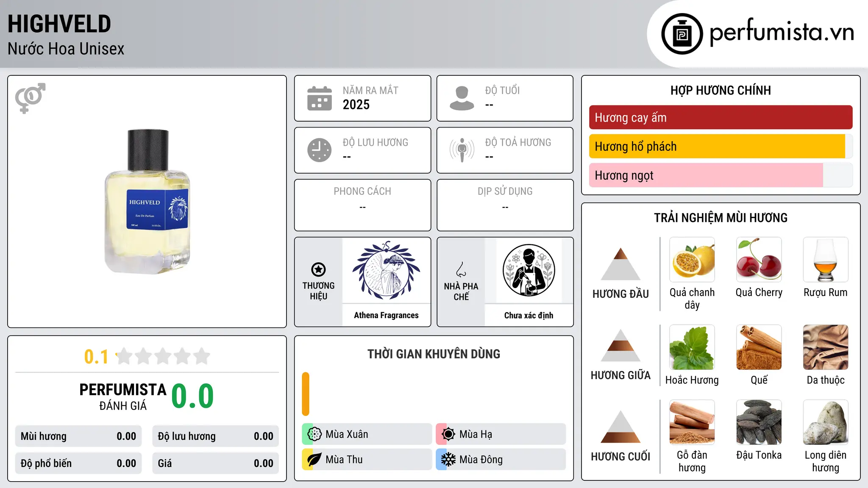
Task: Click the release year 2025 value
Action: click(356, 105)
